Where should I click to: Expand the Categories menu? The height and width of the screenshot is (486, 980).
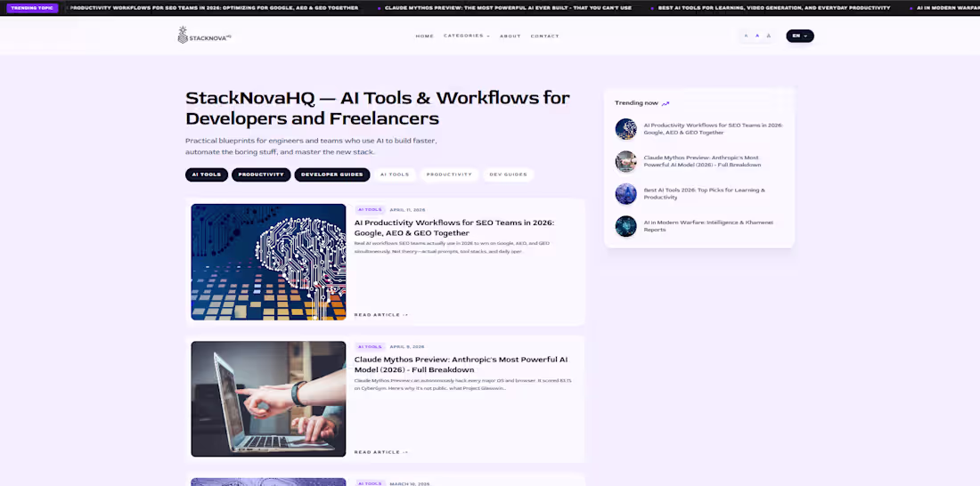click(466, 36)
